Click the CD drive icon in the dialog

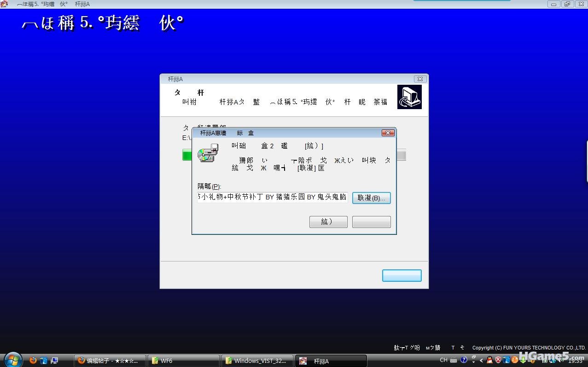pyautogui.click(x=208, y=153)
